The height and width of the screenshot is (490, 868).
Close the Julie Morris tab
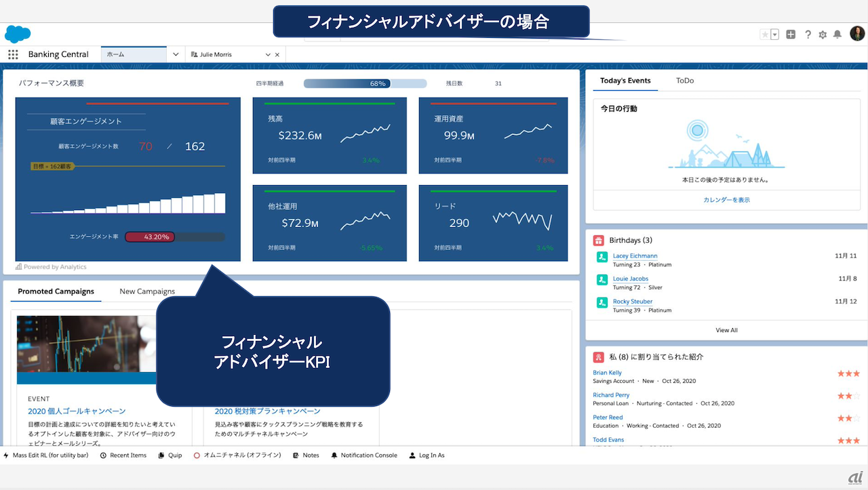277,54
